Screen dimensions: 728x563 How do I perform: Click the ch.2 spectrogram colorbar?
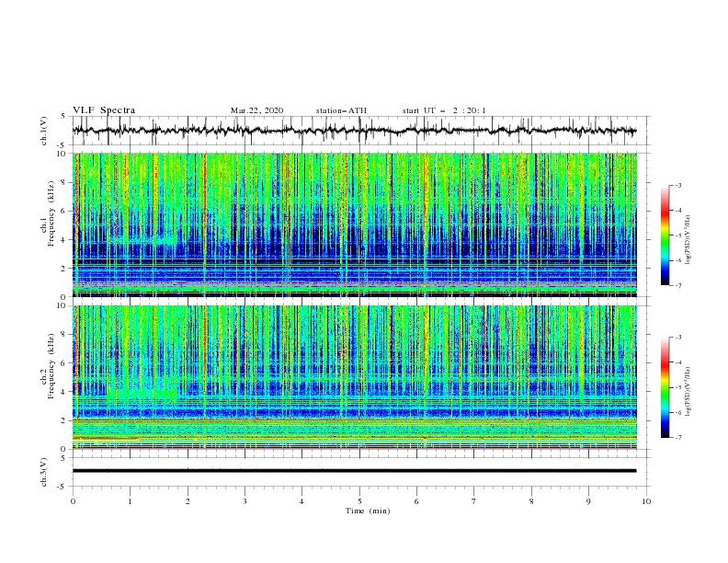(x=665, y=387)
